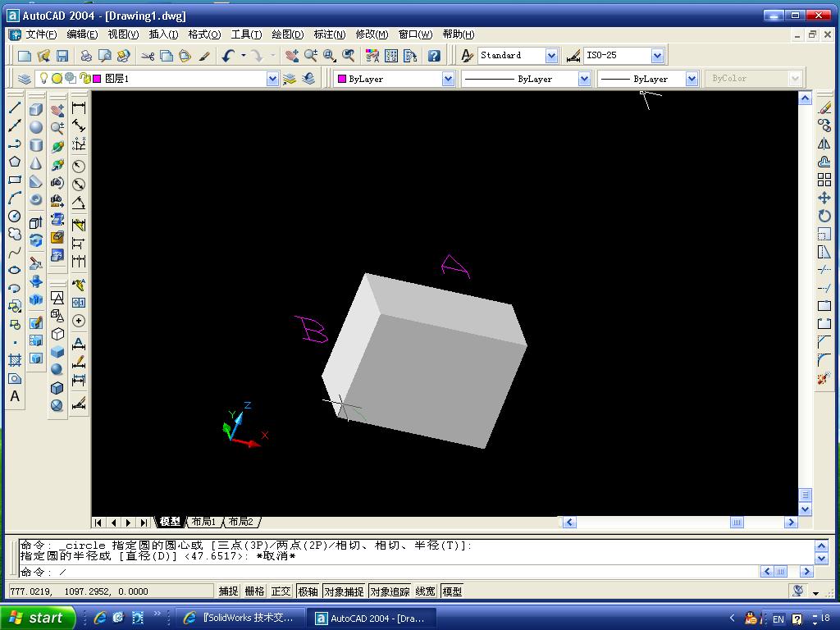
Task: Select the Explode modify tool
Action: [x=824, y=379]
